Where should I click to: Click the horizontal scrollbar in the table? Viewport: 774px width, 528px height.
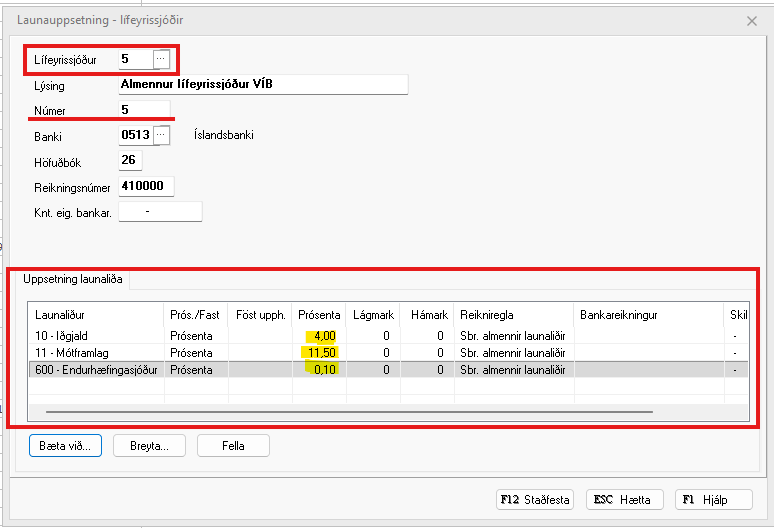[x=348, y=410]
